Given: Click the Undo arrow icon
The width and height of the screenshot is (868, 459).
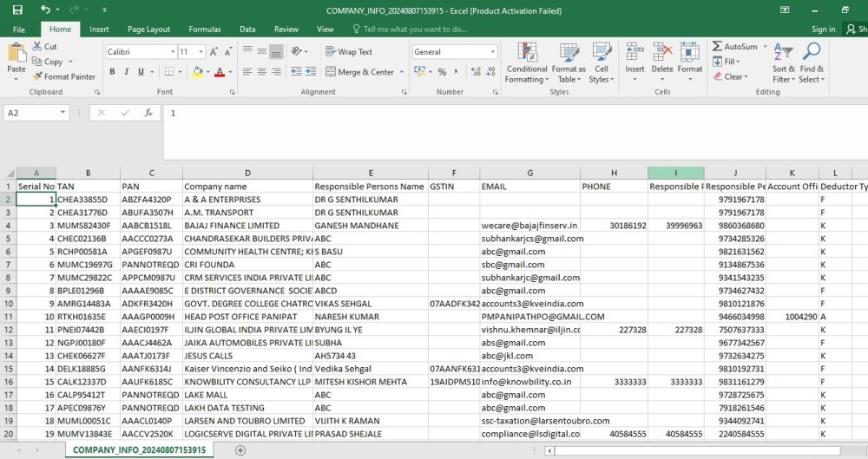Looking at the screenshot, I should tap(45, 10).
